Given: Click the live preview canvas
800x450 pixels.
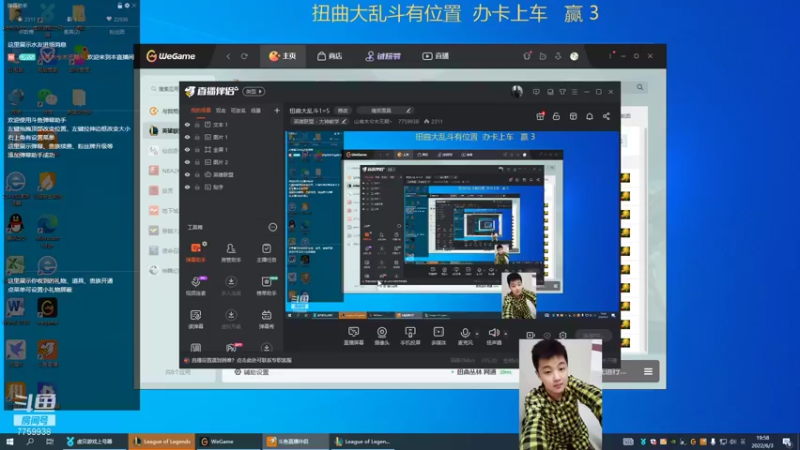Looking at the screenshot, I should [453, 226].
